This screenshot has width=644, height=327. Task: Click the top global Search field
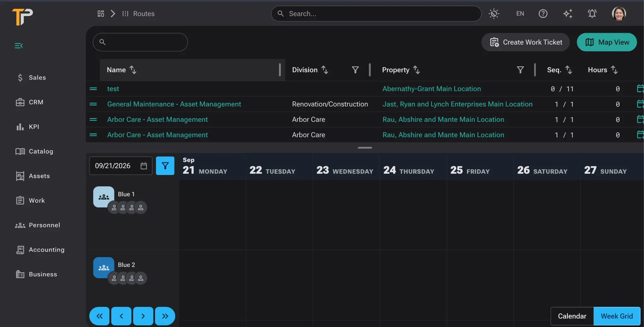pos(376,14)
